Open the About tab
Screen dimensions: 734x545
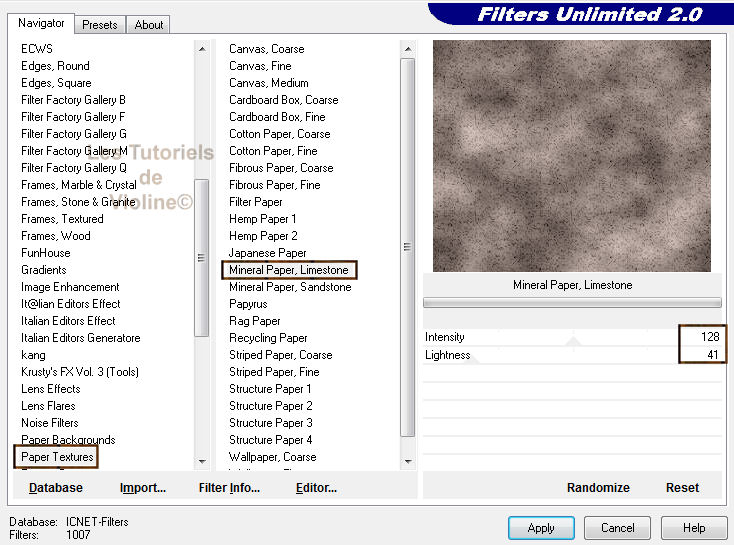(149, 25)
